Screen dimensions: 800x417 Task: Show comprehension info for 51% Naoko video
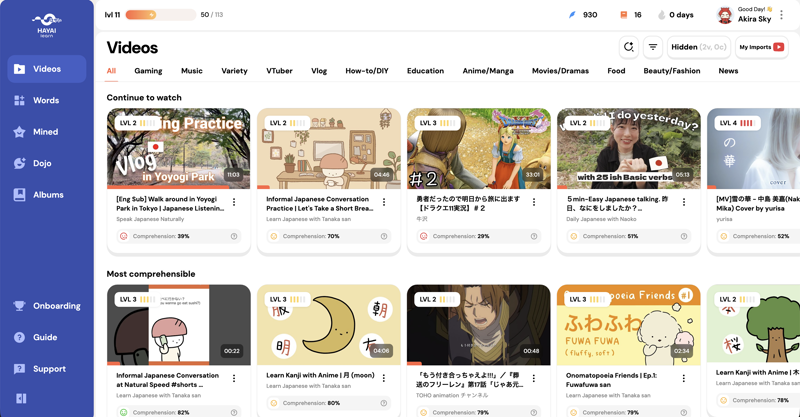pos(684,236)
